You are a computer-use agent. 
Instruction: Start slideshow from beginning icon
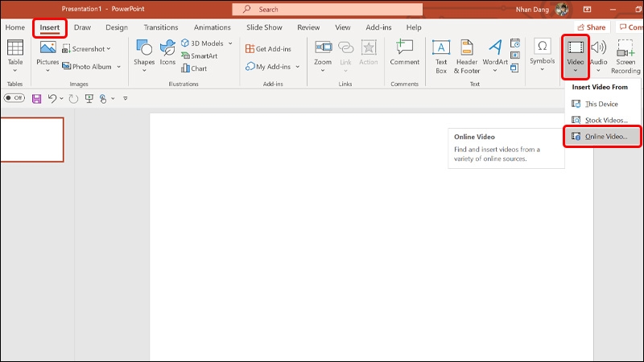(x=89, y=98)
